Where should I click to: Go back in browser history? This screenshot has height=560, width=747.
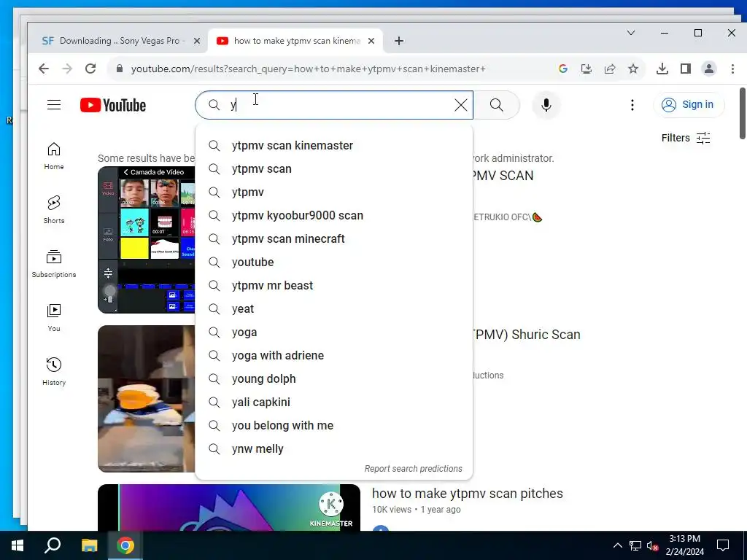point(44,69)
